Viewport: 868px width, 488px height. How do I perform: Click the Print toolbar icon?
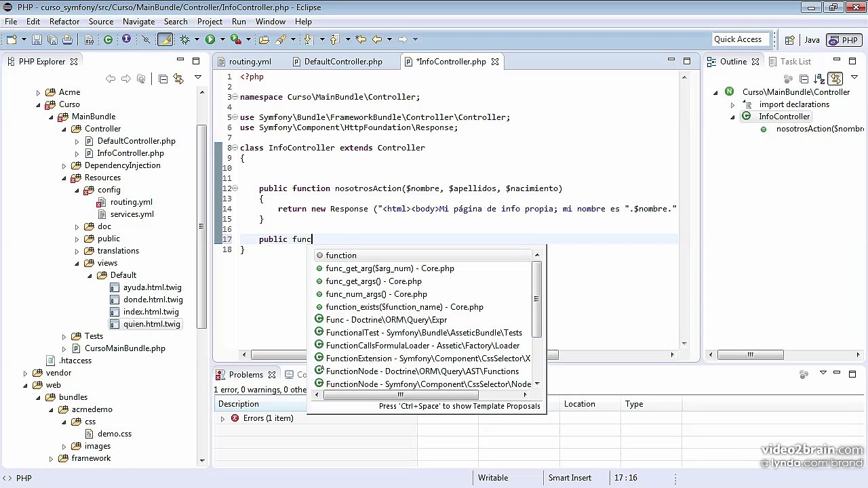pos(67,40)
